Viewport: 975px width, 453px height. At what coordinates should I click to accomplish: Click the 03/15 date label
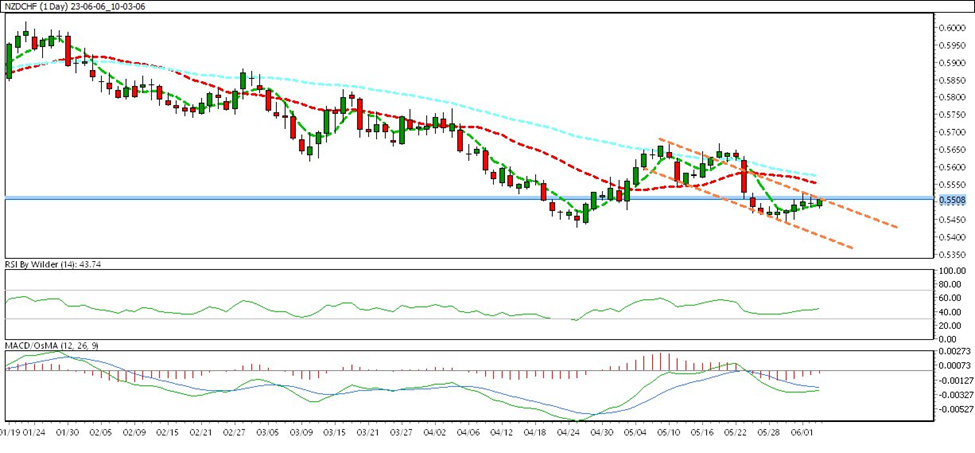(x=335, y=430)
